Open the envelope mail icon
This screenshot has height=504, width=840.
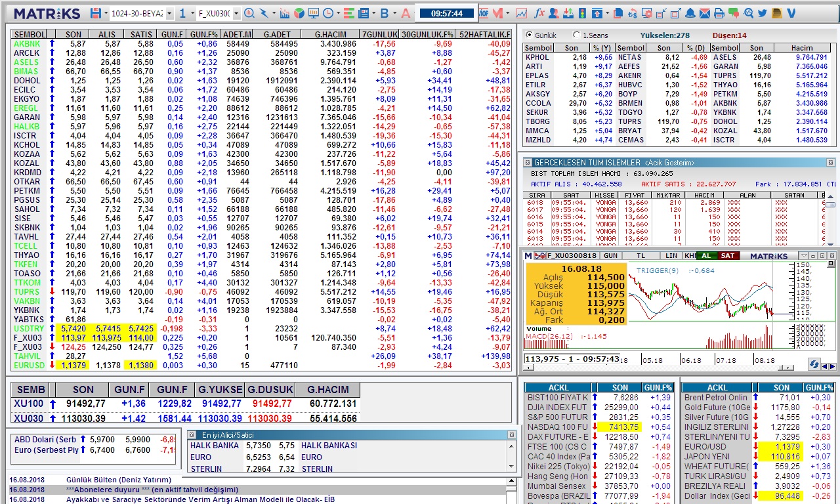tap(704, 13)
